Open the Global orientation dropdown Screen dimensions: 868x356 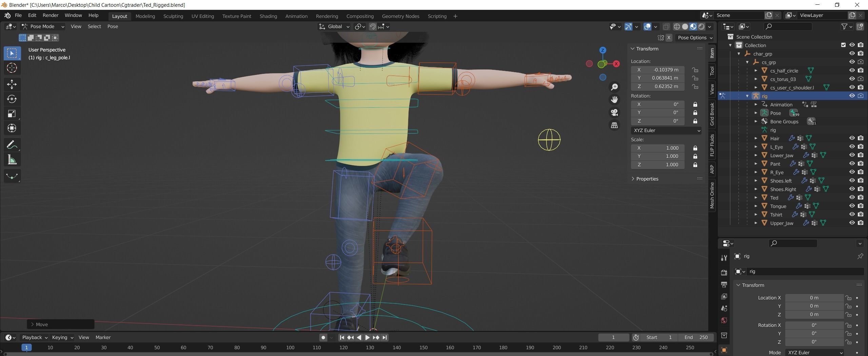point(334,26)
